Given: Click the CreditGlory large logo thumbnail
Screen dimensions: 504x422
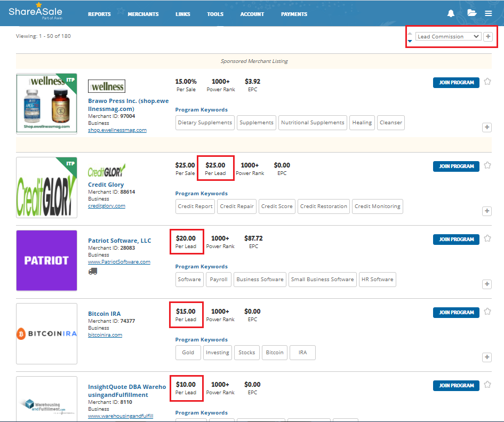Looking at the screenshot, I should [x=46, y=187].
